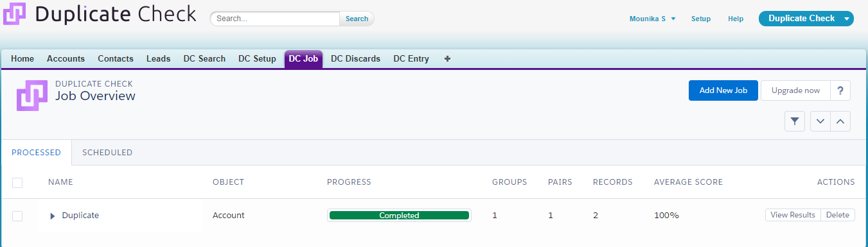Click the question mark help button

pyautogui.click(x=840, y=90)
